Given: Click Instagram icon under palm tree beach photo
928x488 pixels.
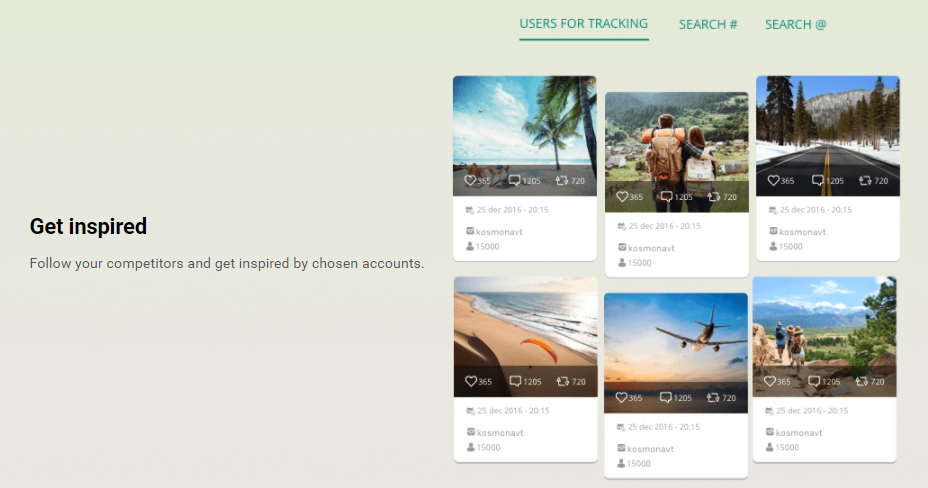Looking at the screenshot, I should [x=470, y=231].
